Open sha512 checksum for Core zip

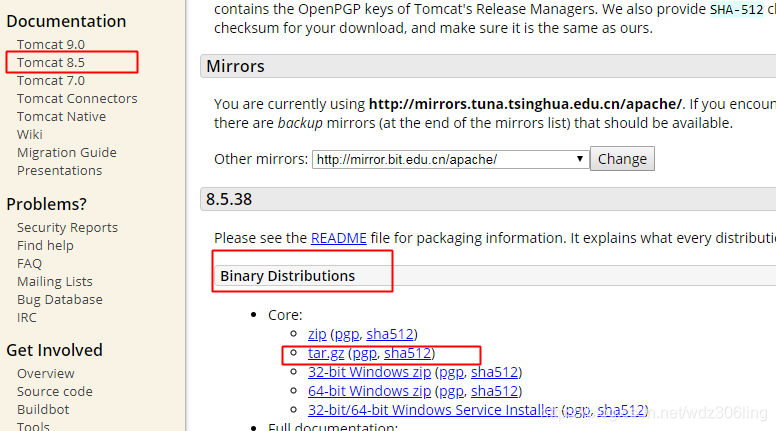pyautogui.click(x=390, y=334)
